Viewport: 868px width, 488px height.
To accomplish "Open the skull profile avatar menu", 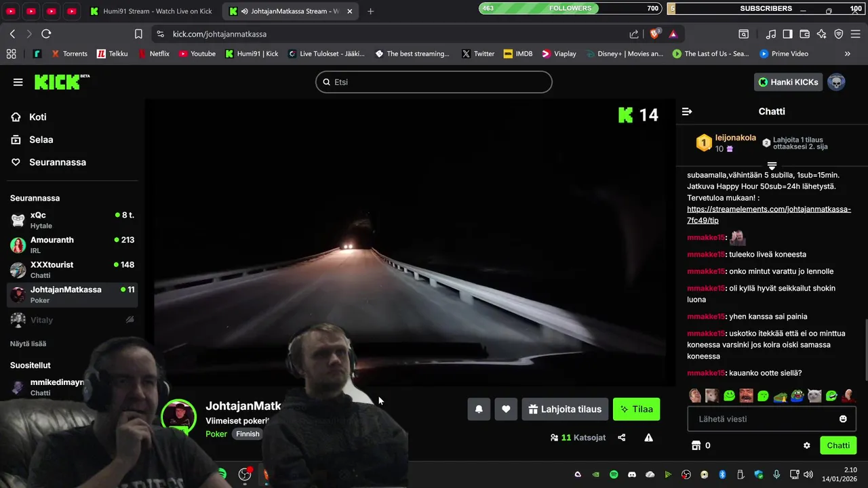I will coord(836,82).
